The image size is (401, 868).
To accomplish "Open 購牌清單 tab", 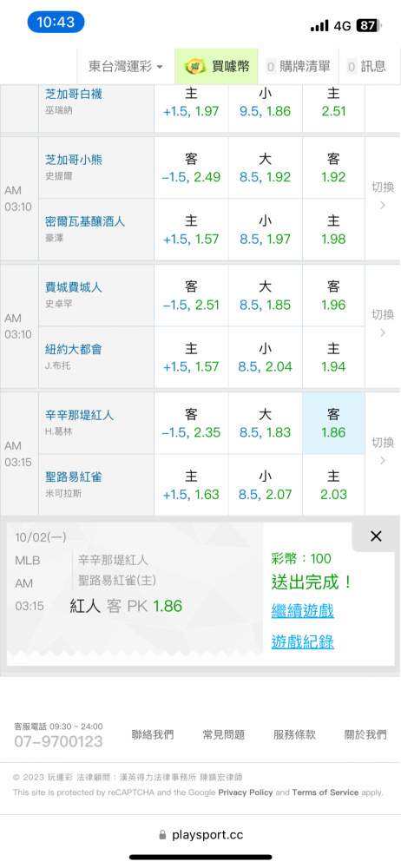I will pos(298,67).
